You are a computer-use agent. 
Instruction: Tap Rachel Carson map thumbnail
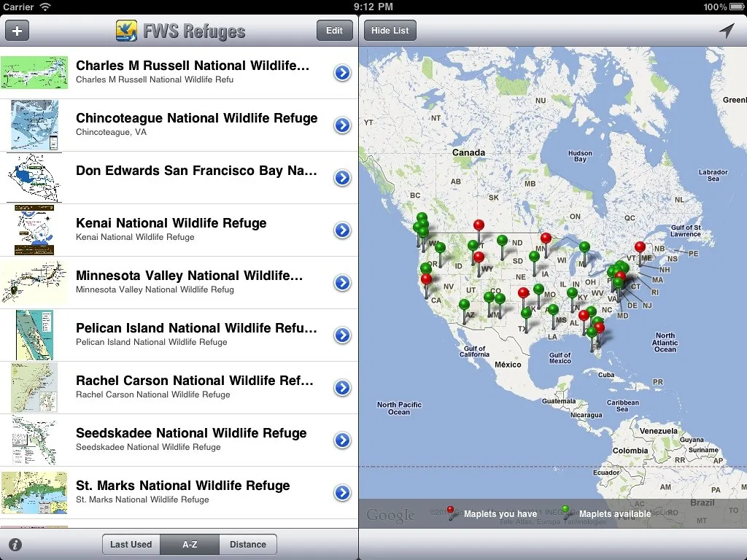coord(34,388)
